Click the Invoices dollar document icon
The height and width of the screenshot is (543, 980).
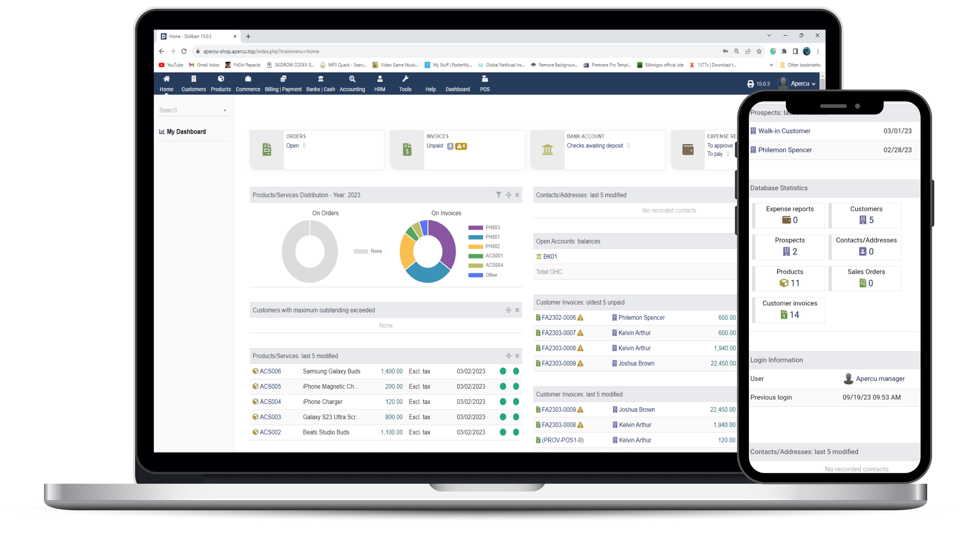click(407, 149)
